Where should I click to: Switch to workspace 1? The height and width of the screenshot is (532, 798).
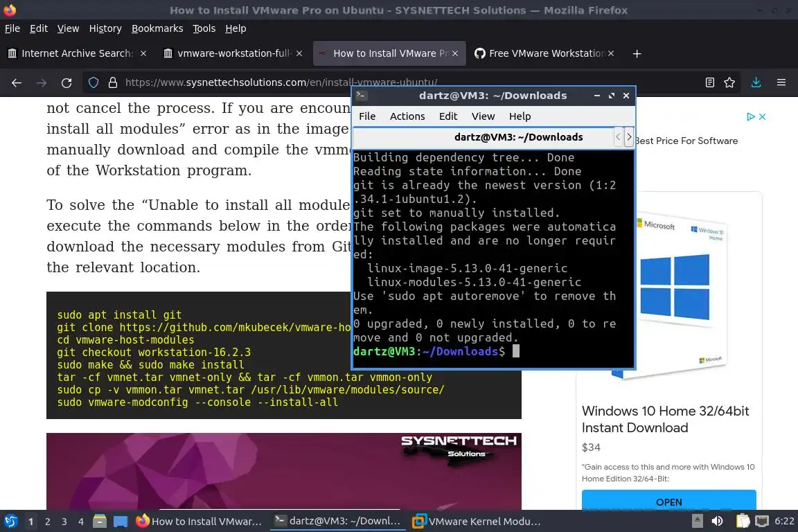click(30, 522)
